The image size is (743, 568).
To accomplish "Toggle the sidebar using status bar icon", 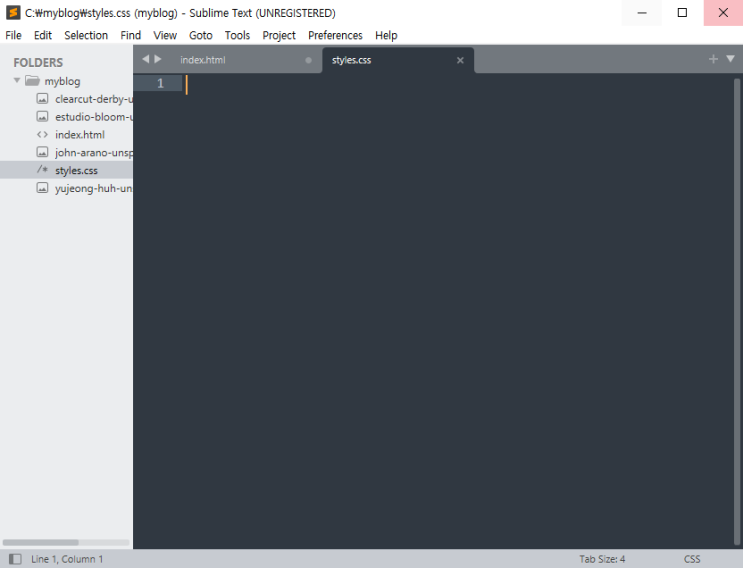I will point(15,559).
